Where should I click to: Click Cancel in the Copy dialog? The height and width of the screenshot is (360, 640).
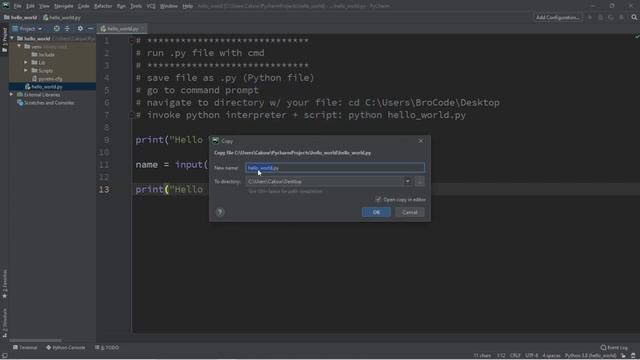(410, 212)
